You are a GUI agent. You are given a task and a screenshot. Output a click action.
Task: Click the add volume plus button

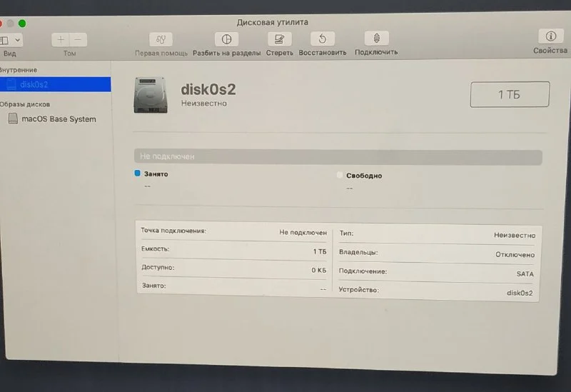pos(61,40)
